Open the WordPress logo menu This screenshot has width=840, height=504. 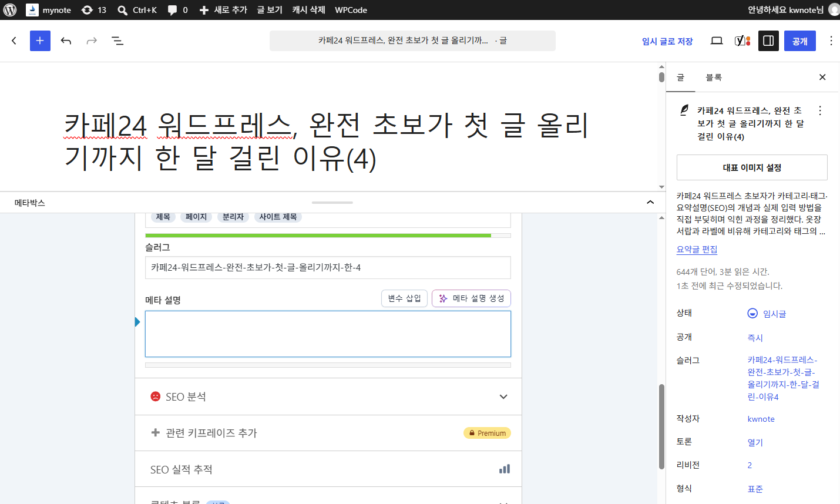pos(10,10)
